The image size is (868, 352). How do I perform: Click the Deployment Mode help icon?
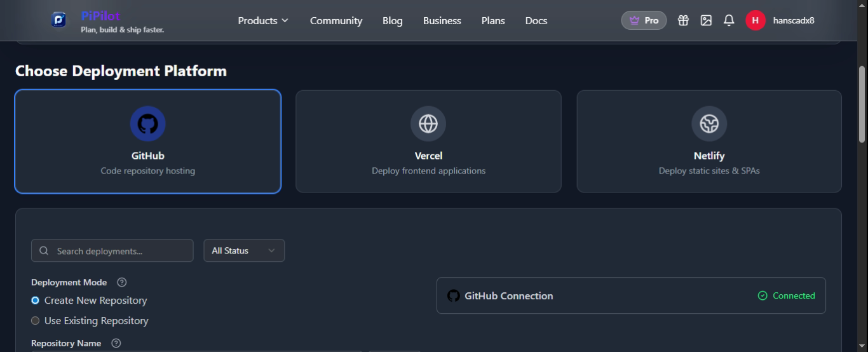coord(122,282)
